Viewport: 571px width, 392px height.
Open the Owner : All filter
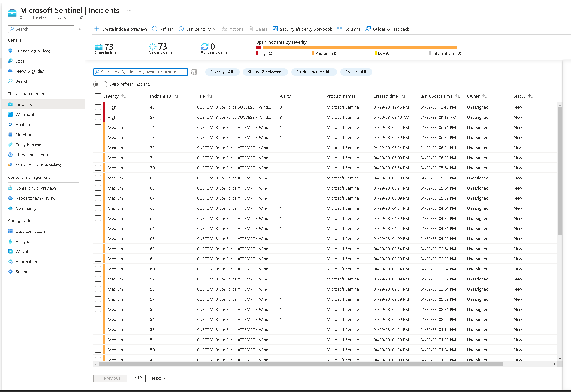point(356,72)
